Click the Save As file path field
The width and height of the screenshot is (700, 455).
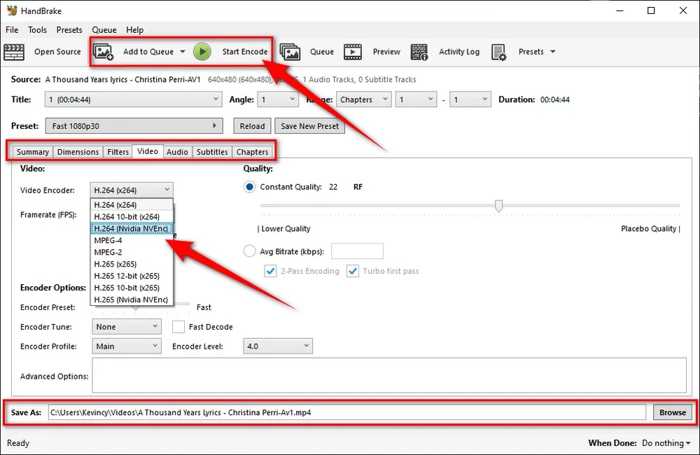pos(347,412)
